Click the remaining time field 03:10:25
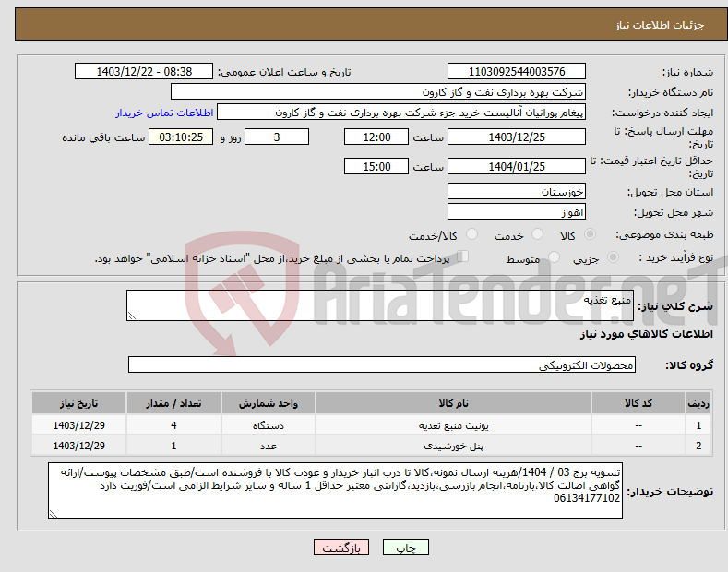 click(x=181, y=137)
